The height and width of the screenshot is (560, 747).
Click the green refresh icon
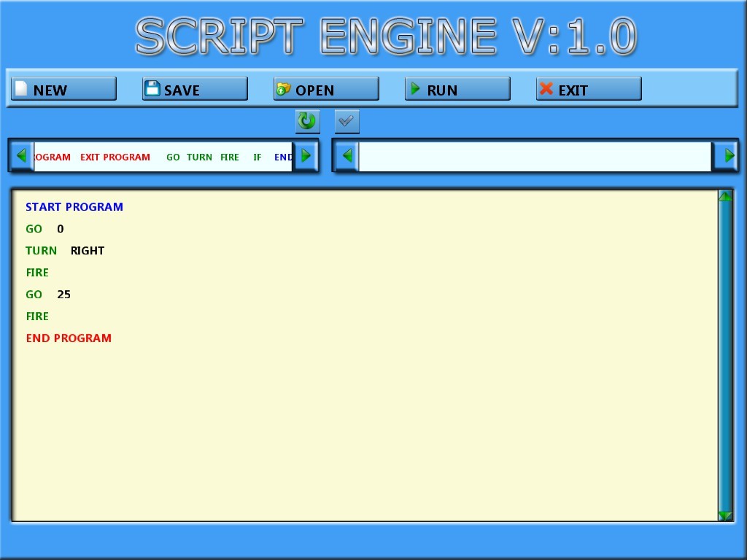307,121
